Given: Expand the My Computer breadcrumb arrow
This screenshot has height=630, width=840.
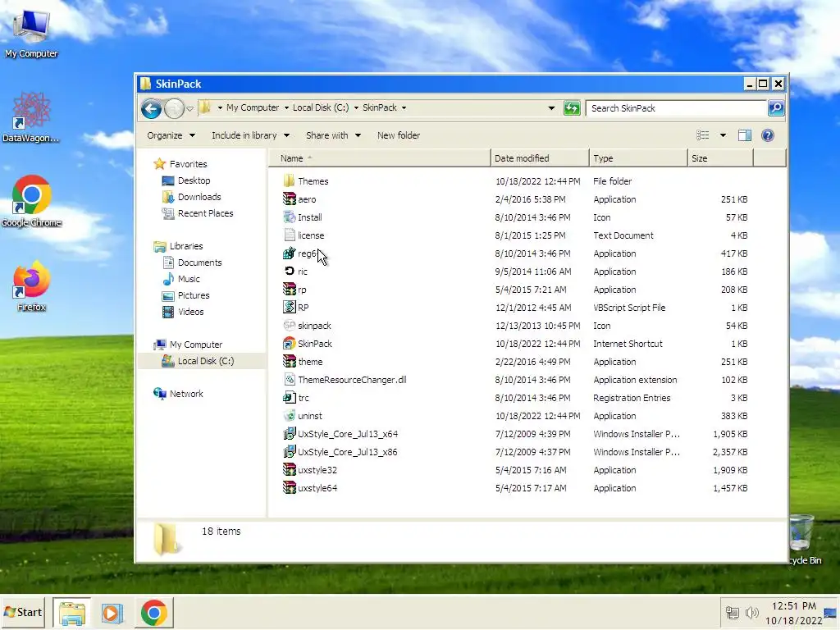Looking at the screenshot, I should tap(286, 107).
